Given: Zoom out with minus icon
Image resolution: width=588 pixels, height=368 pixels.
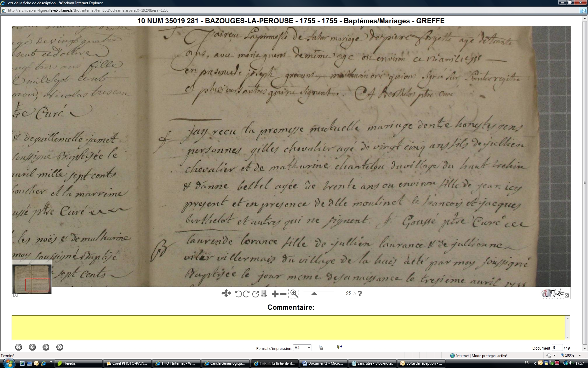Looking at the screenshot, I should [x=283, y=294].
